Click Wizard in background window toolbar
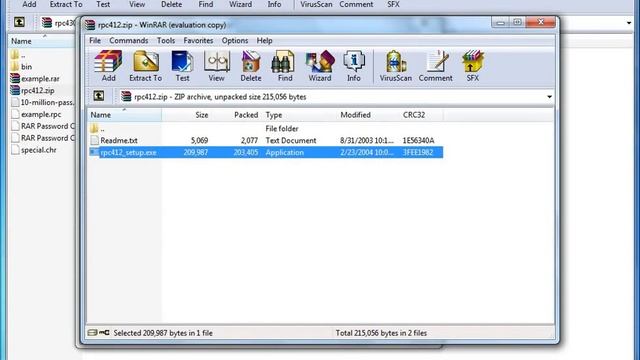 pos(240,4)
